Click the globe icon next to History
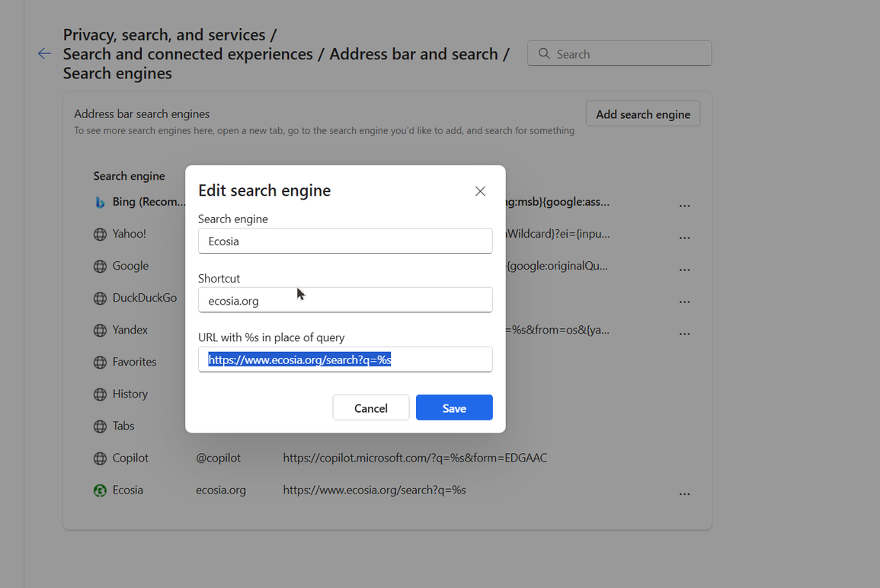The height and width of the screenshot is (588, 880). tap(100, 394)
